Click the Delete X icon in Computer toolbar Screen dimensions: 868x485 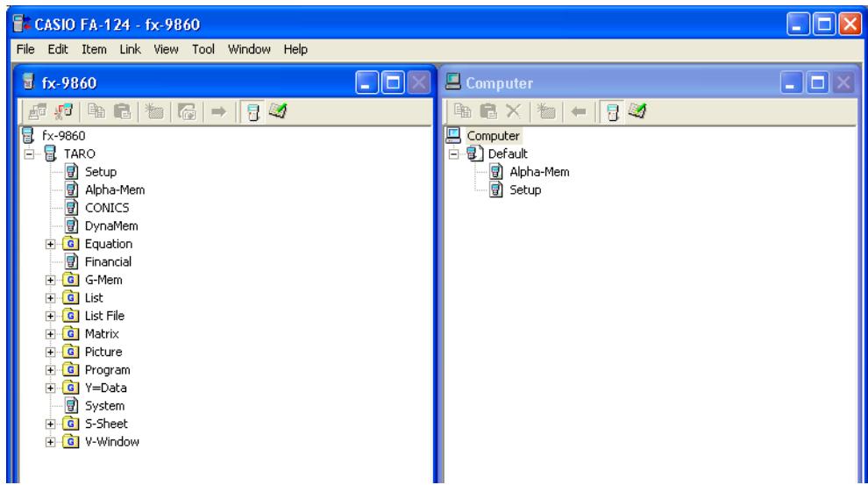(513, 111)
